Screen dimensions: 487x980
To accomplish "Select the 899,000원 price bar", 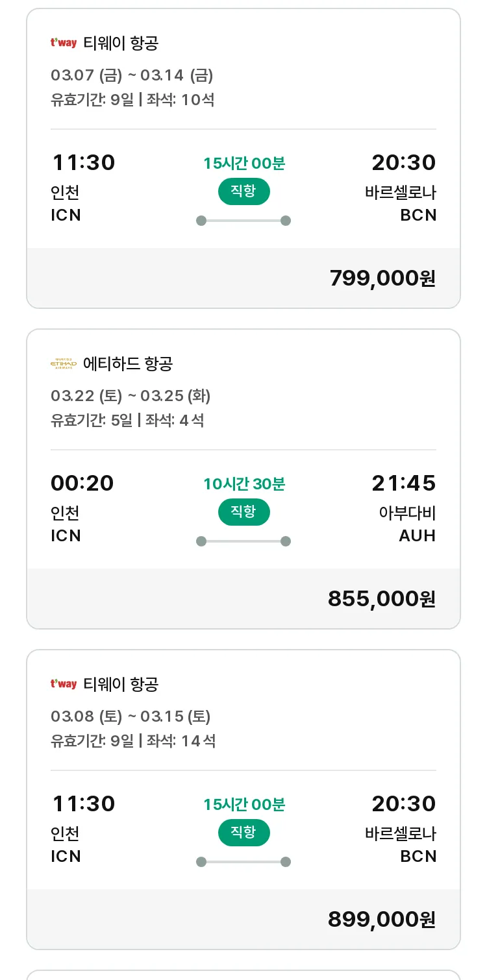I will tap(243, 919).
